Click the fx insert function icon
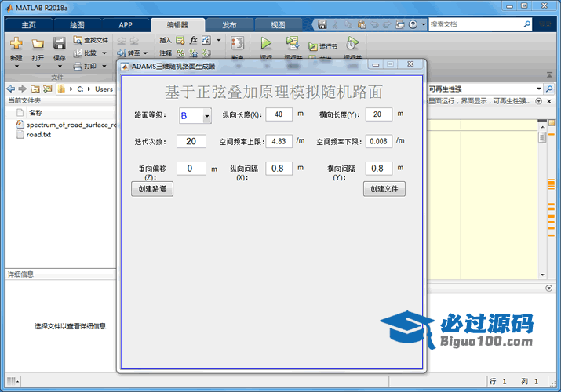This screenshot has height=392, width=561. point(193,40)
